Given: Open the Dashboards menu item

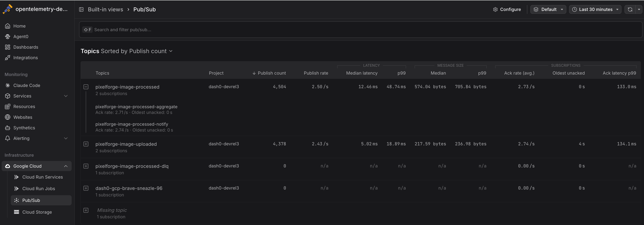Looking at the screenshot, I should click(x=37, y=47).
